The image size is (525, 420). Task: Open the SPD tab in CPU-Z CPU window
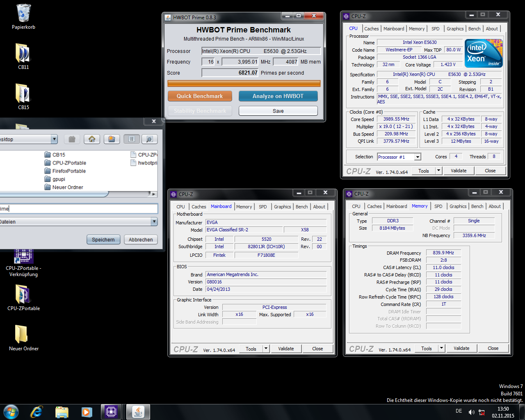point(436,29)
